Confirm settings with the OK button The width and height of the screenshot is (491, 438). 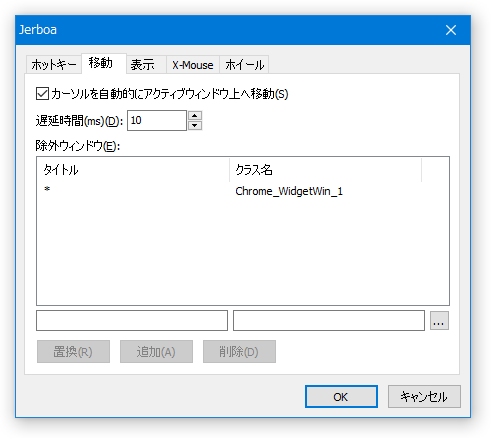pos(341,397)
